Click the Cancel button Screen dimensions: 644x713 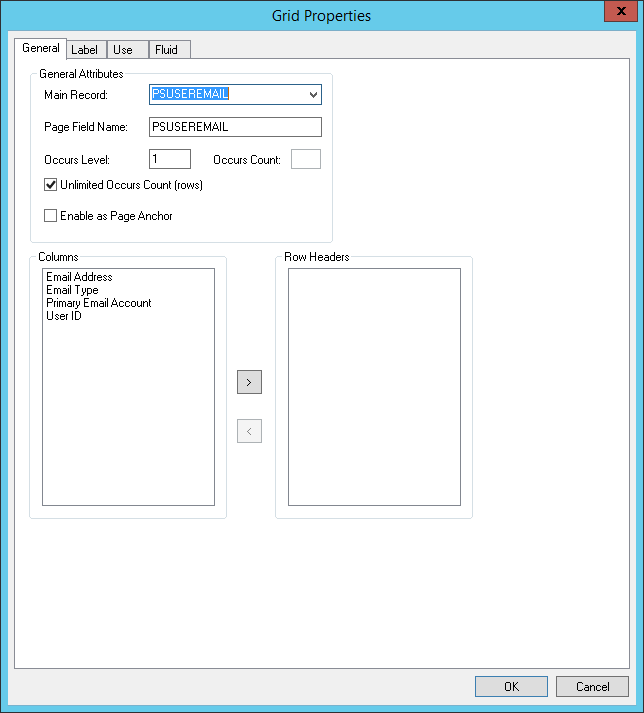[592, 687]
